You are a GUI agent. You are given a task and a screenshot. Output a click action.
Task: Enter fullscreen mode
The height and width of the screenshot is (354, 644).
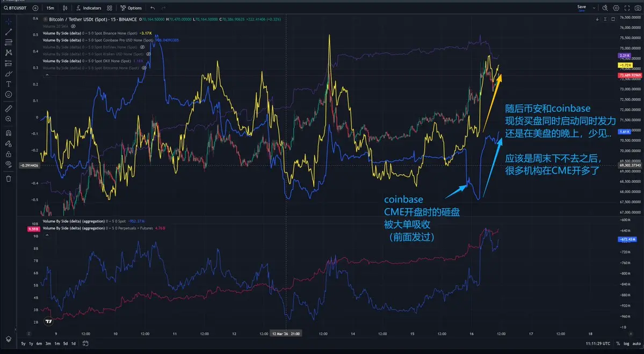[x=627, y=8]
